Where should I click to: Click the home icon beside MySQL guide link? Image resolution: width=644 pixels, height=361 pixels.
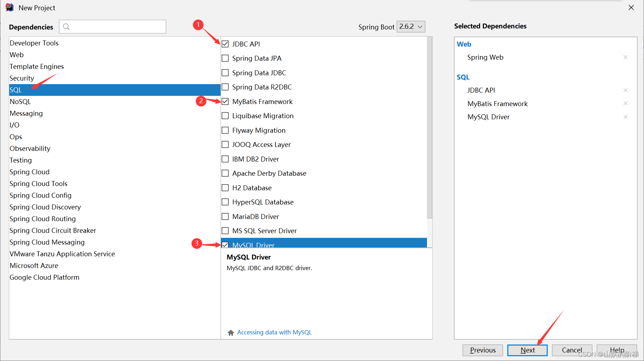231,333
